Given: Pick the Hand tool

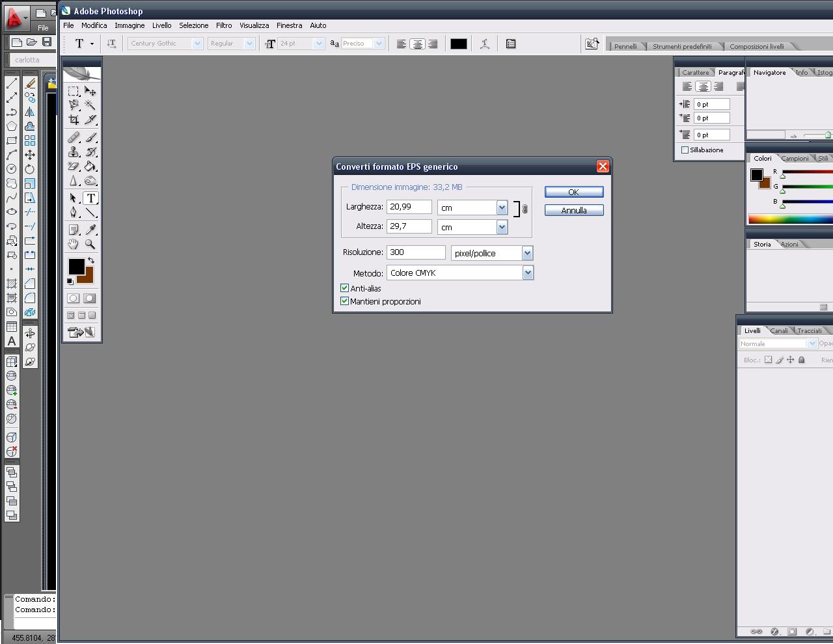Looking at the screenshot, I should 74,244.
